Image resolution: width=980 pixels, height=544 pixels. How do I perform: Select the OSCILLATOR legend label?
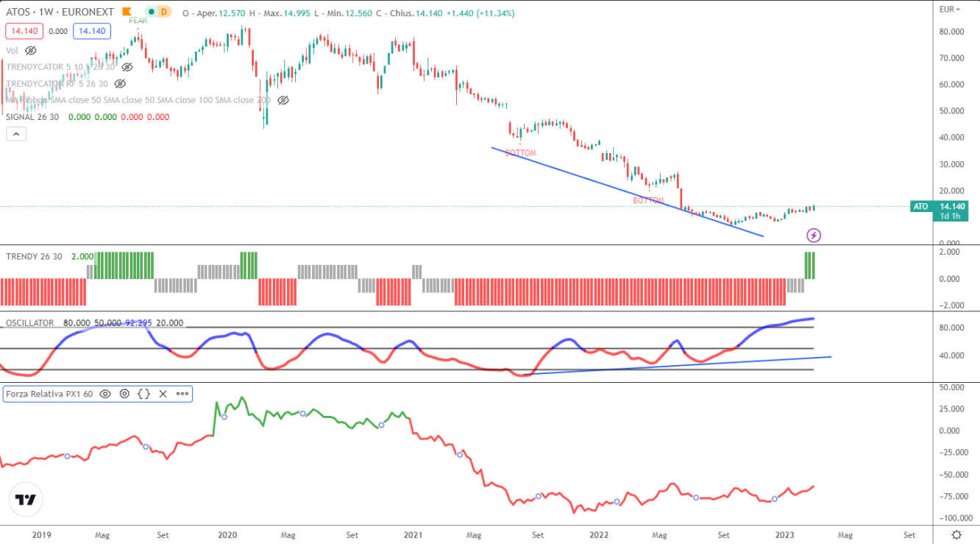click(30, 322)
